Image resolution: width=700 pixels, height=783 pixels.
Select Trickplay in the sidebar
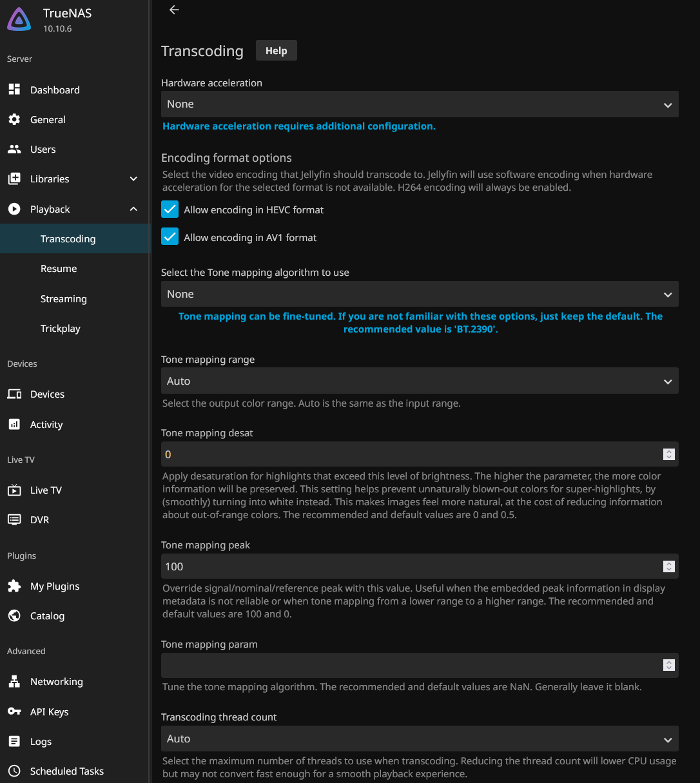coord(61,329)
